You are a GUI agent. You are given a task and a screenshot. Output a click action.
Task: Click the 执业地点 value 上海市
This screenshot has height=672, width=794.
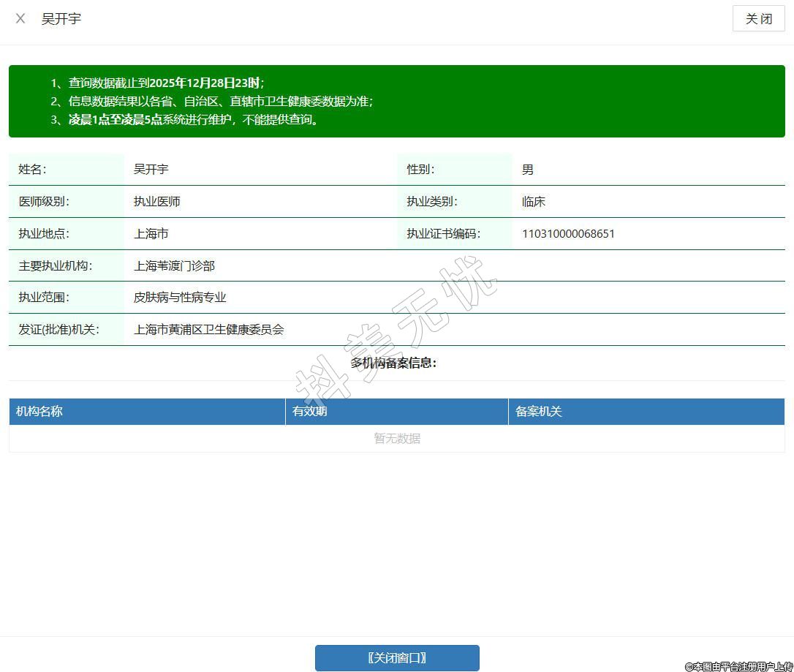pyautogui.click(x=151, y=234)
